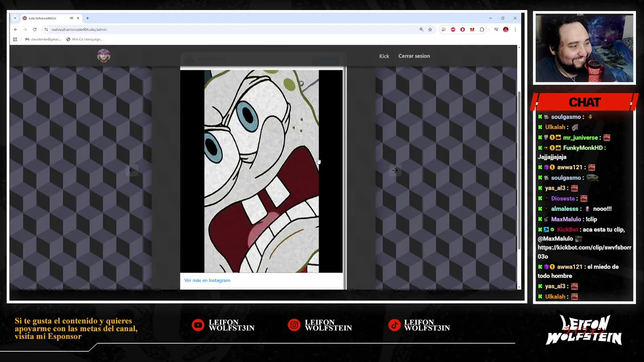Bookmark this page with the star icon
Image resolution: width=644 pixels, height=362 pixels.
click(x=430, y=30)
